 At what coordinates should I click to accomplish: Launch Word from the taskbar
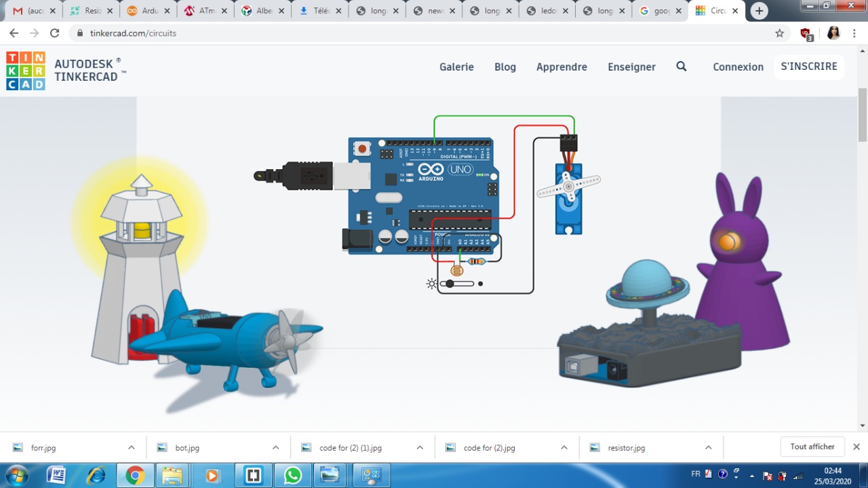point(56,475)
